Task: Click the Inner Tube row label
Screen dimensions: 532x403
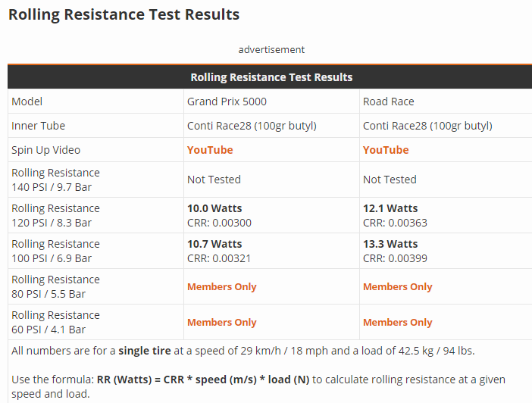Action: click(x=38, y=126)
